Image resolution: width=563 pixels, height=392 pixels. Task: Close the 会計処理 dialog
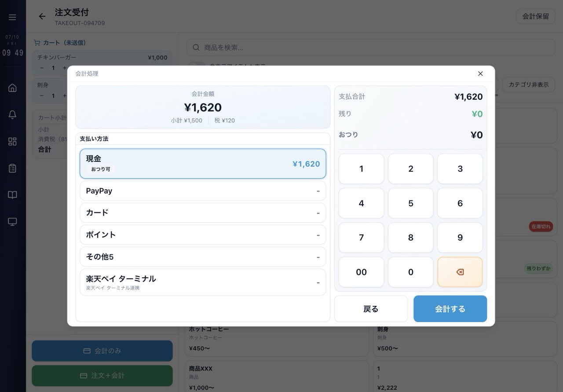pos(480,73)
